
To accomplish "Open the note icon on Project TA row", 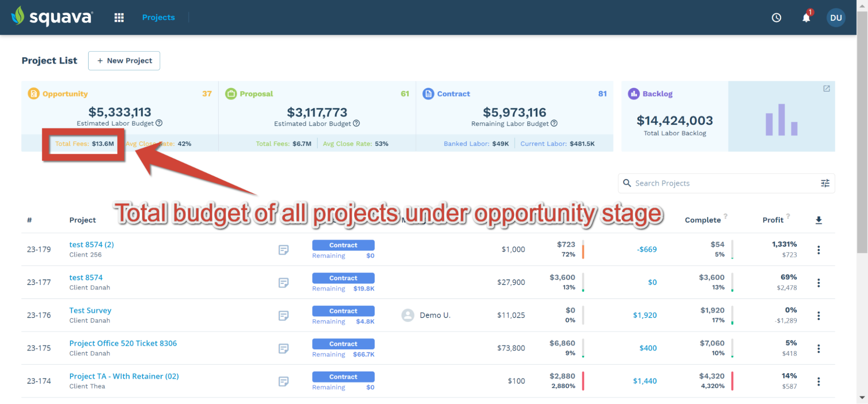I will [x=284, y=381].
